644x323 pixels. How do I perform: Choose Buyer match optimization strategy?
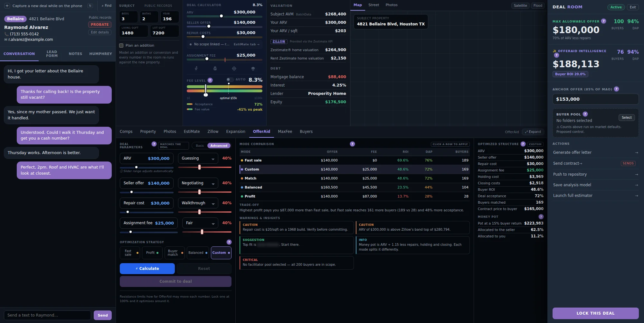pos(175,253)
